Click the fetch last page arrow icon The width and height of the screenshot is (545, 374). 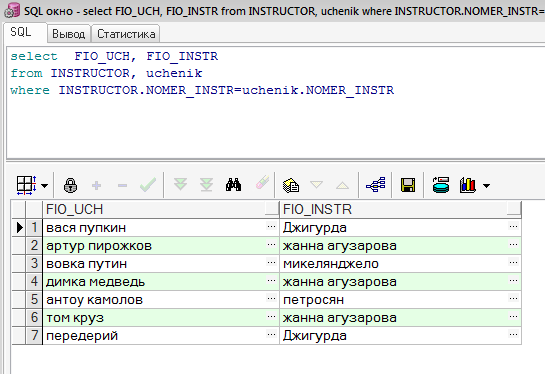[x=206, y=185]
